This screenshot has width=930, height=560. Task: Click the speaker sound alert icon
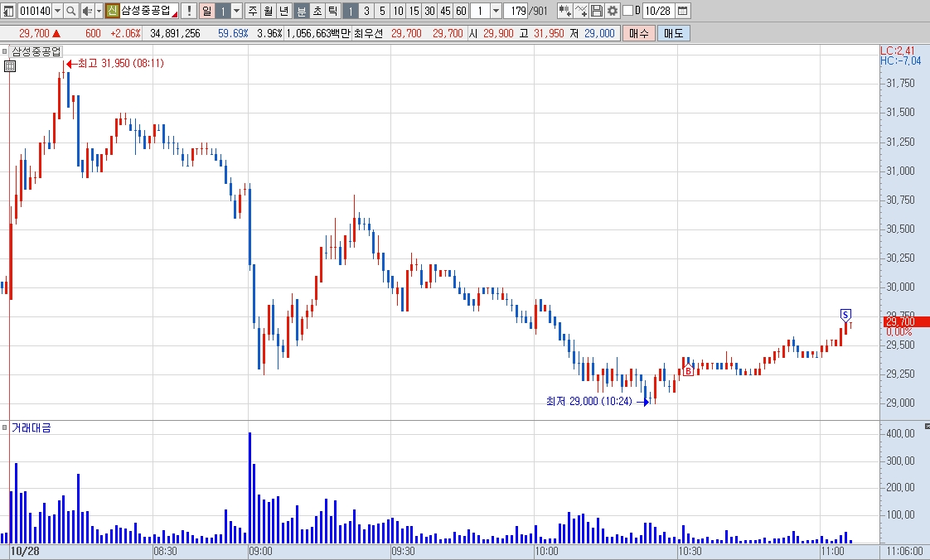click(x=86, y=11)
